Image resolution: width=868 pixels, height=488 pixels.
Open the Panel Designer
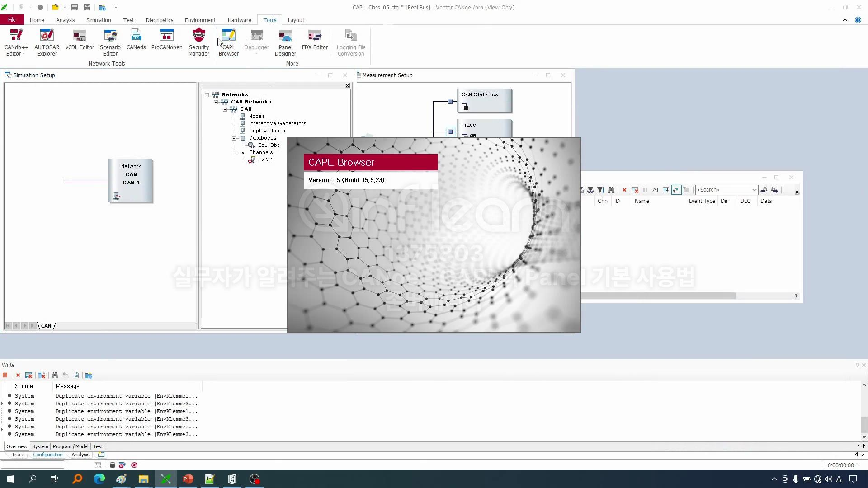click(x=285, y=42)
